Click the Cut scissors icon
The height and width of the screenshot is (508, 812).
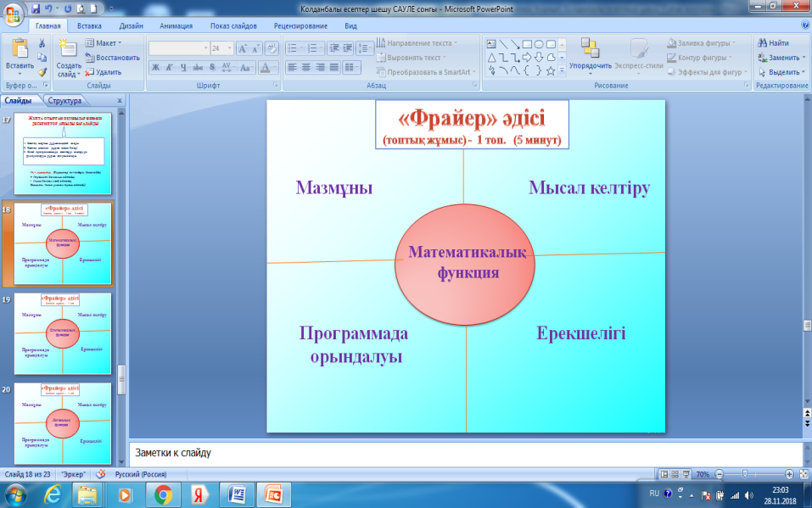pos(42,43)
